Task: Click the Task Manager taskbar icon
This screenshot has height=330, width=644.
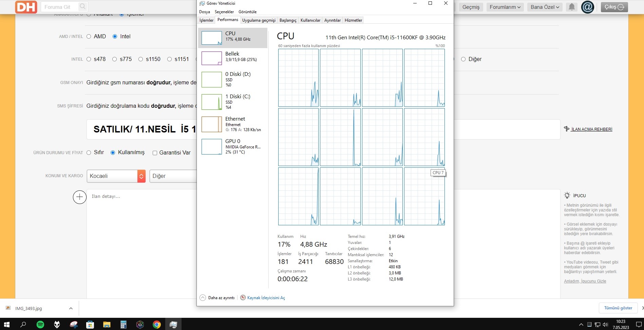Action: point(173,325)
